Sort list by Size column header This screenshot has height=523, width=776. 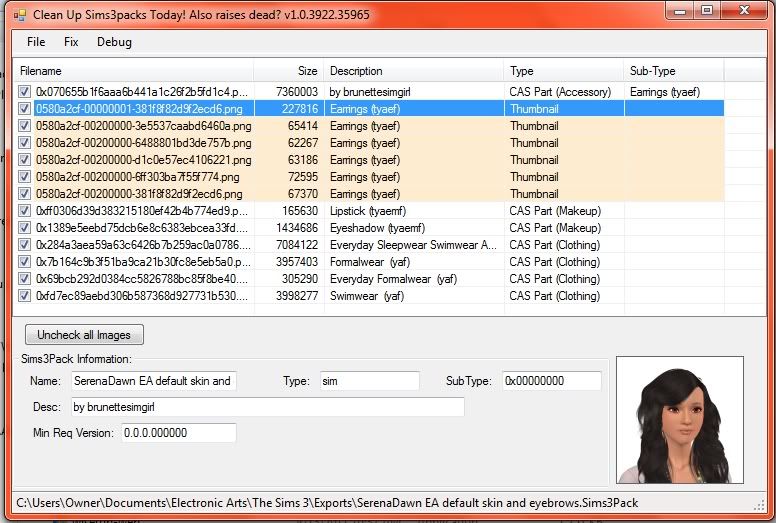[289, 71]
